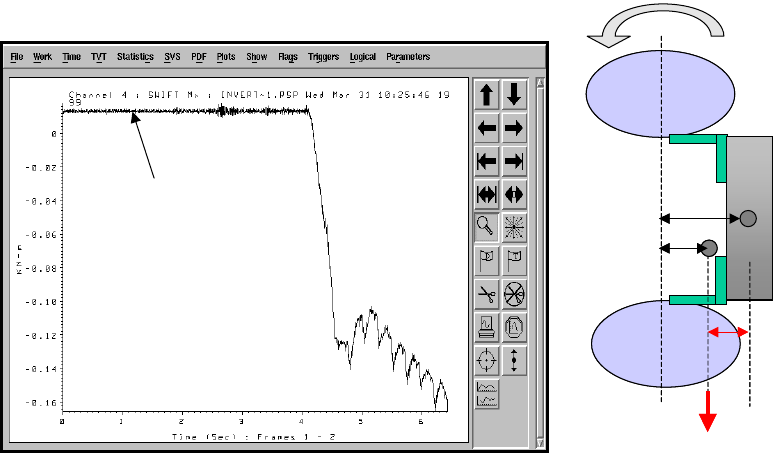Click the compress horizontally arrows button

[x=514, y=194]
